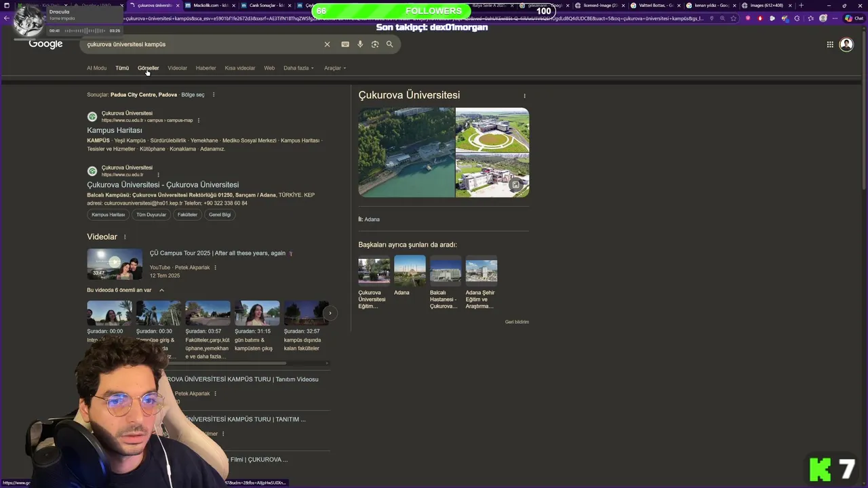Open the knowledge panel three-dot menu
Image resolution: width=868 pixels, height=488 pixels.
coord(524,96)
